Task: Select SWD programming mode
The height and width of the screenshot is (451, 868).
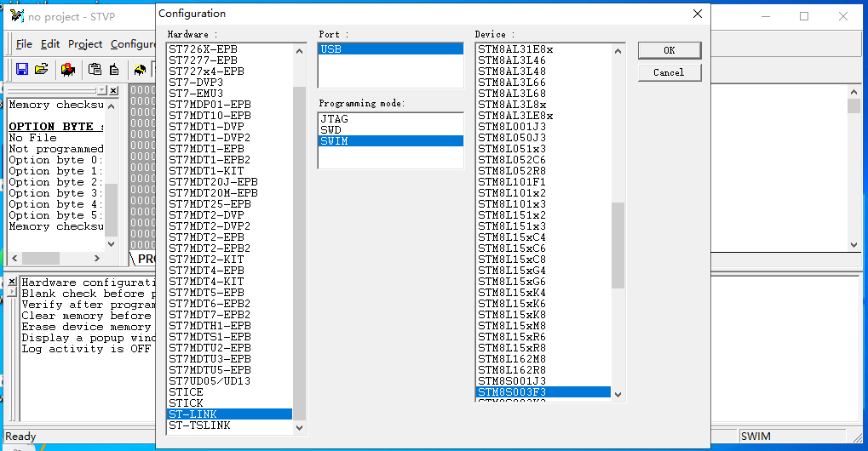Action: pos(391,130)
